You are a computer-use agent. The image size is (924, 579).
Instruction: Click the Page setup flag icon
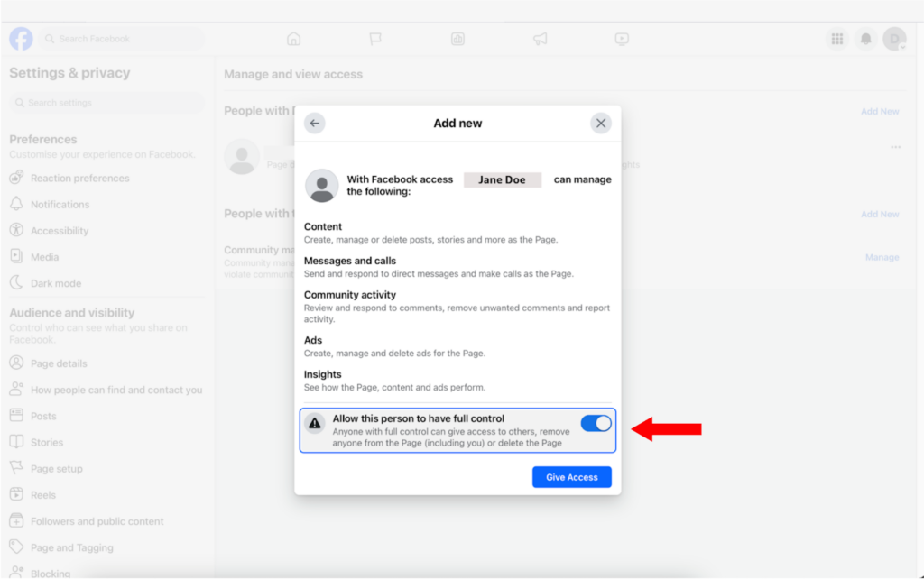pyautogui.click(x=16, y=468)
